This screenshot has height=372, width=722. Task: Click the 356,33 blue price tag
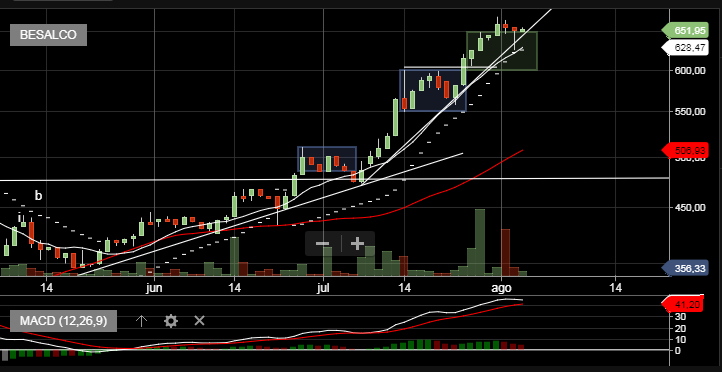click(x=684, y=268)
